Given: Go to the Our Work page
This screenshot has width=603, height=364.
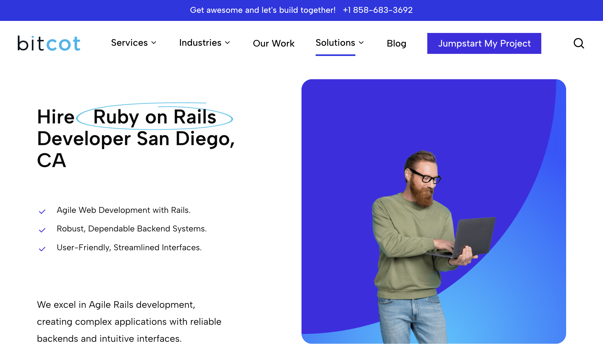Looking at the screenshot, I should (x=274, y=43).
